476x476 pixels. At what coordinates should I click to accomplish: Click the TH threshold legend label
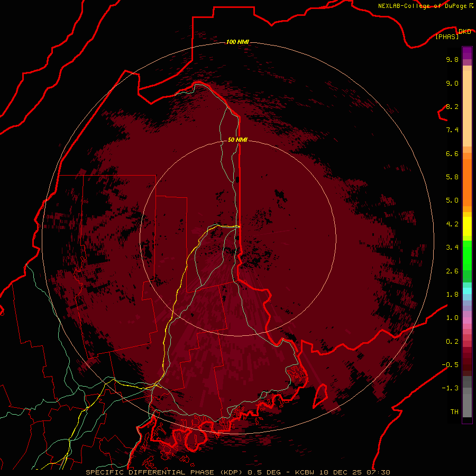click(x=454, y=412)
